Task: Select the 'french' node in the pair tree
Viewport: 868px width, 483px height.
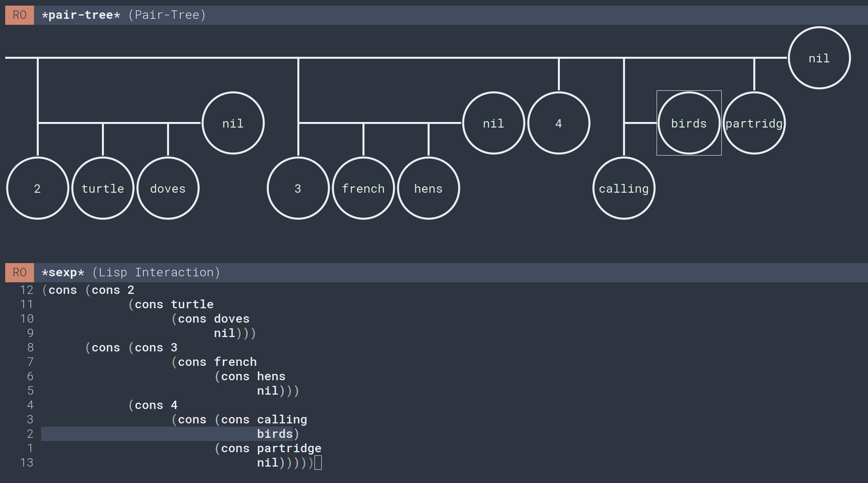Action: pos(363,188)
